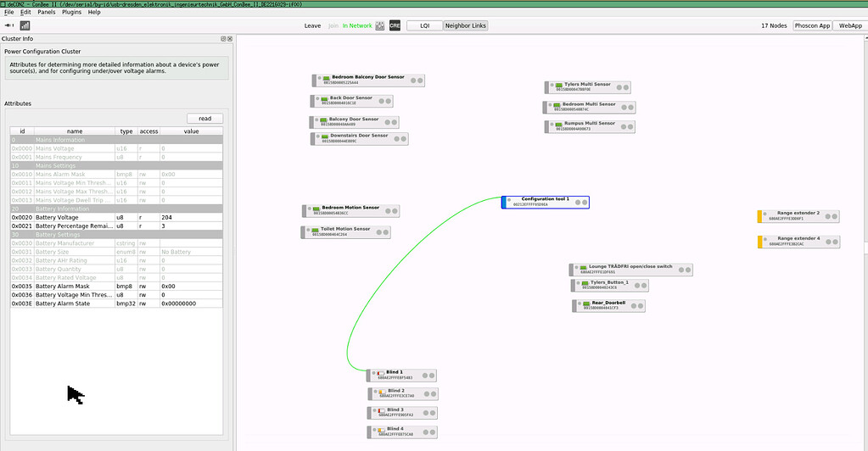Viewport: 868px width, 451px height.
Task: Select the Downstairs Door Sensor node
Action: pos(359,138)
